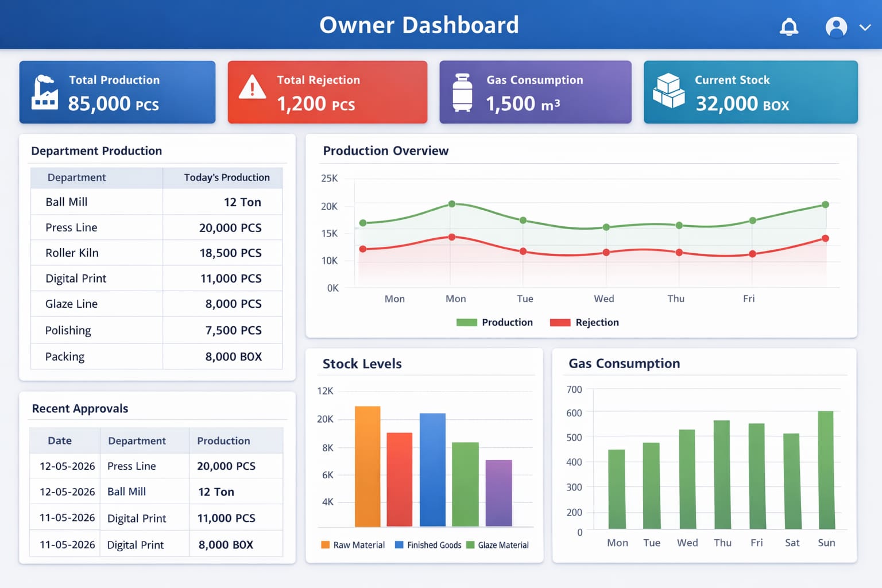The width and height of the screenshot is (882, 588).
Task: Click the Sun bar in Gas Consumption chart
Action: click(x=826, y=470)
